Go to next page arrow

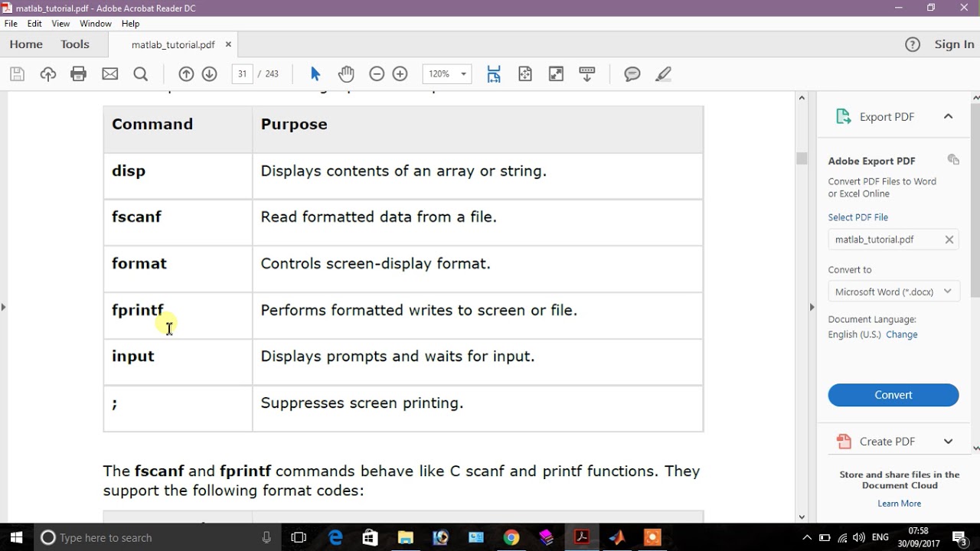(210, 74)
